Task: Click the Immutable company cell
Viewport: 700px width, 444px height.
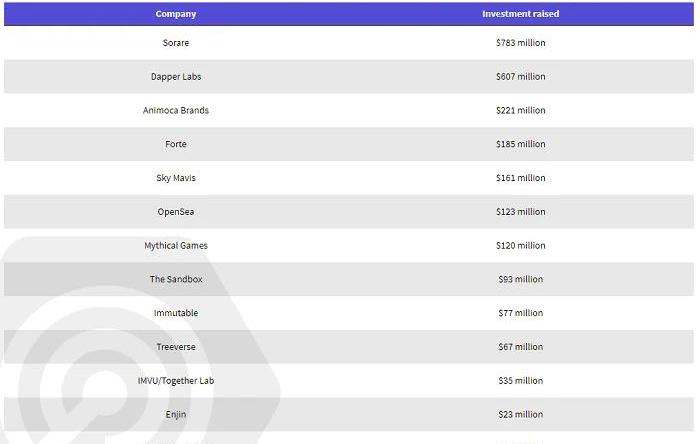Action: [x=175, y=313]
